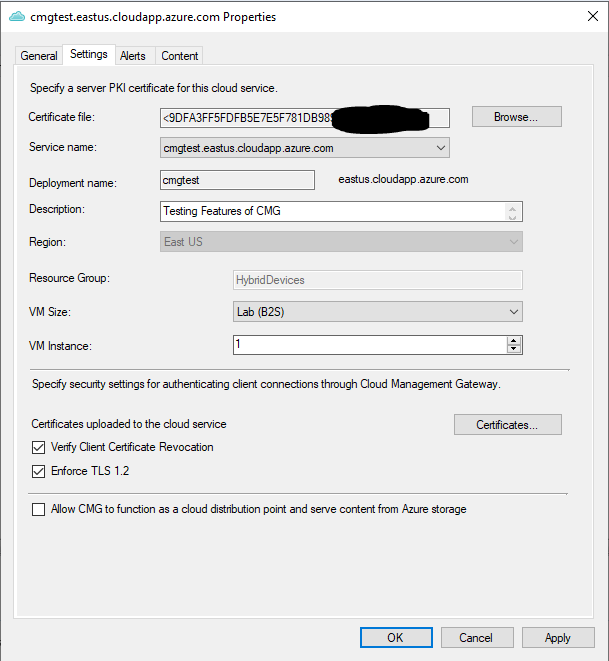This screenshot has width=609, height=661.
Task: Click the cloud icon in title bar
Action: coord(17,16)
